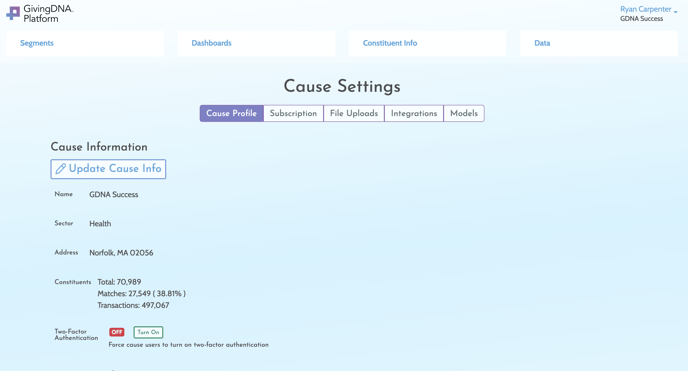Open the Dashboards navigation menu

point(211,43)
